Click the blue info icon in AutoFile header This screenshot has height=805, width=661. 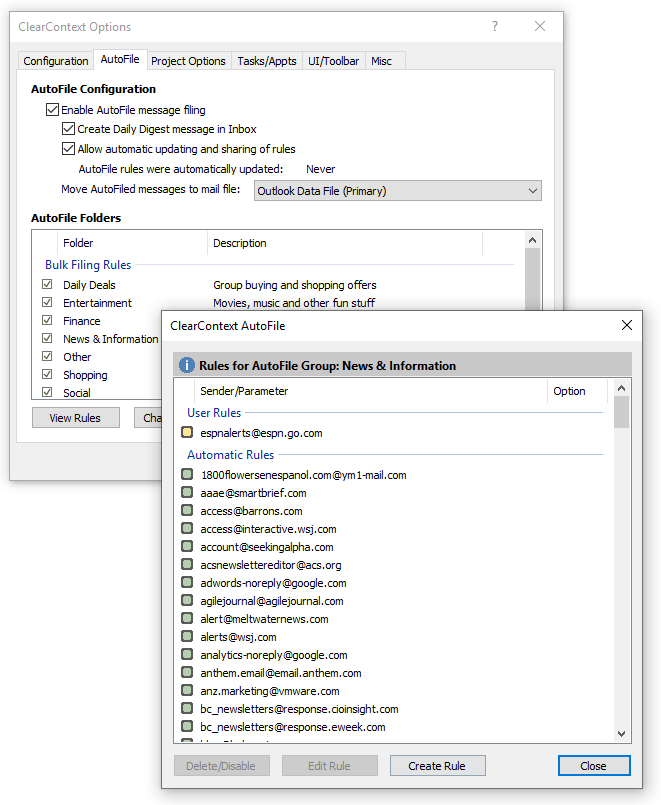pos(187,365)
